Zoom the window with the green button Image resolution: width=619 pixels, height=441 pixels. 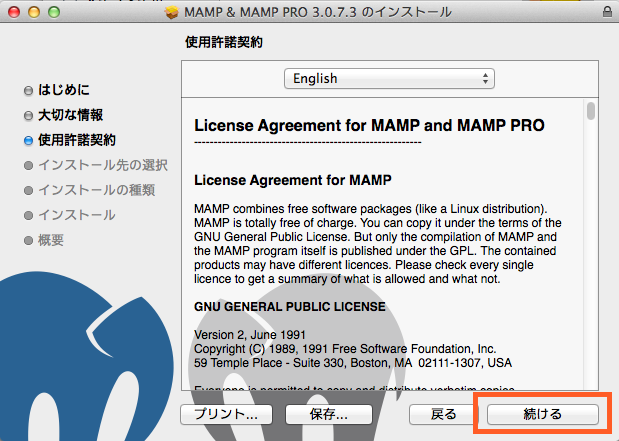click(52, 11)
